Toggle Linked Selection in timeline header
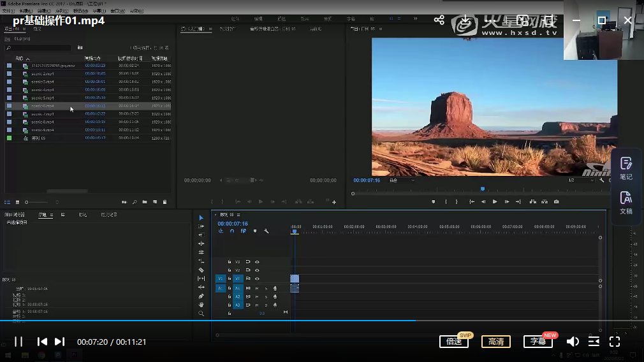The image size is (644, 362). pyautogui.click(x=244, y=231)
